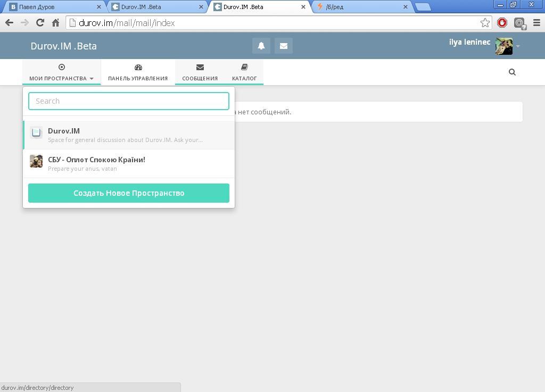Bookmark this page with star icon
Viewport: 545px width, 392px height.
pyautogui.click(x=485, y=23)
